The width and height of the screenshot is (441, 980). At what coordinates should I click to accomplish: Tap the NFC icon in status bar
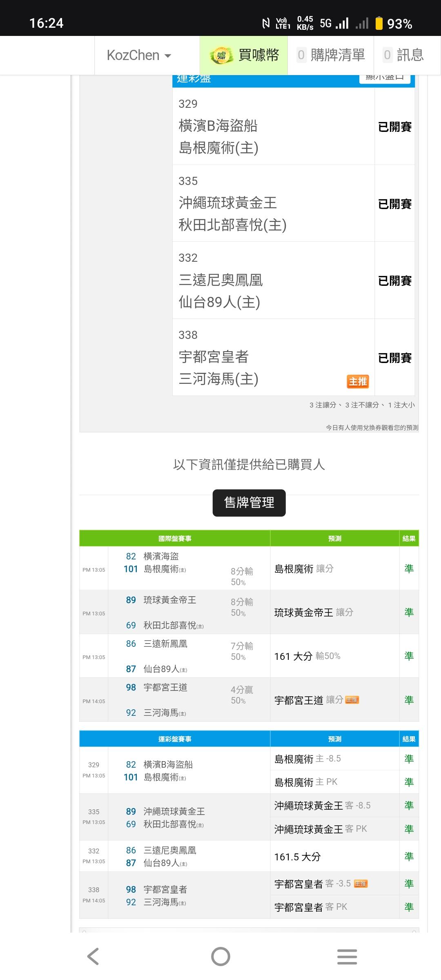(x=266, y=23)
